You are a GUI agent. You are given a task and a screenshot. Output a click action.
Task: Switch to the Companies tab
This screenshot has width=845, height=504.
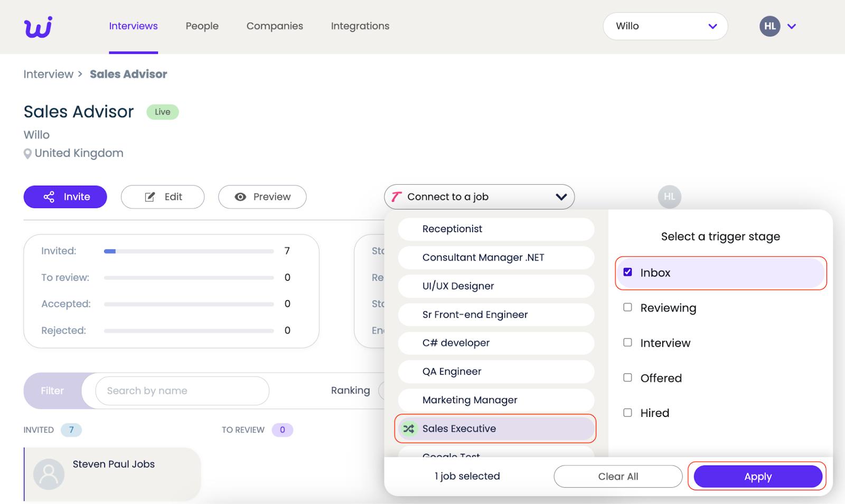(275, 26)
